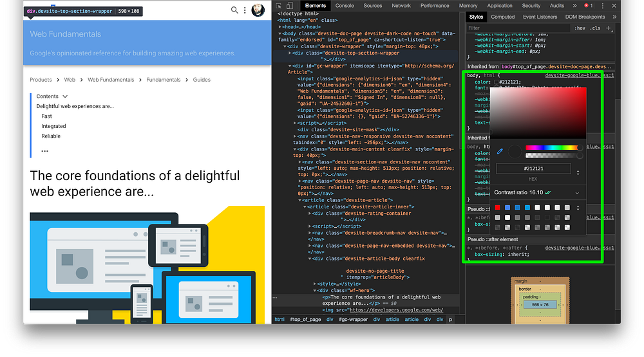Click the Filter styles input field
Screen dimensions: 644x357
(x=518, y=28)
